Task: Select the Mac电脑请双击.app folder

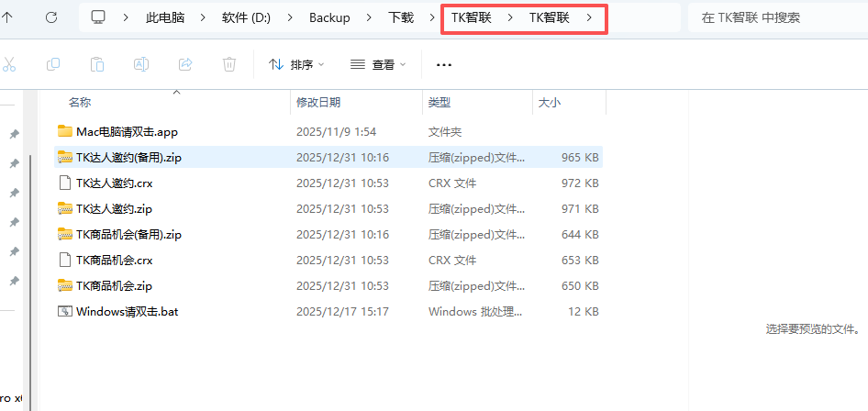Action: 127,131
